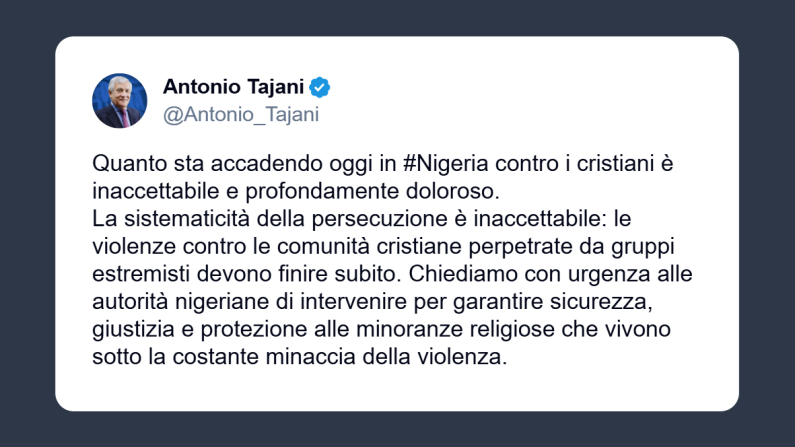Image resolution: width=795 pixels, height=447 pixels.
Task: Open the Antonio Tajani display name
Action: point(233,87)
